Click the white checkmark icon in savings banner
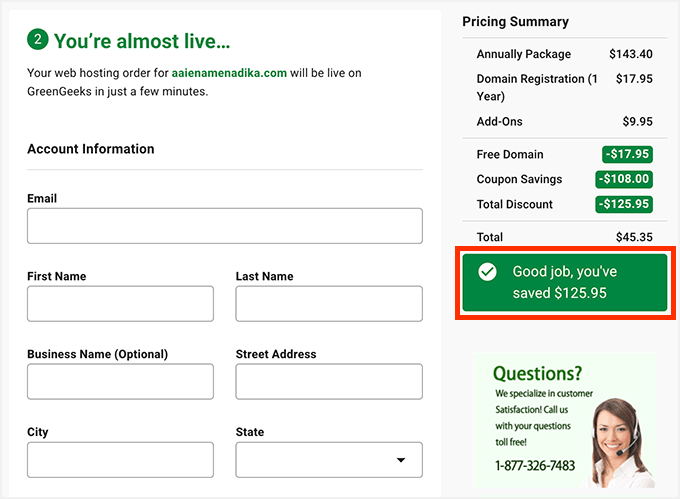The image size is (680, 499). 487,271
